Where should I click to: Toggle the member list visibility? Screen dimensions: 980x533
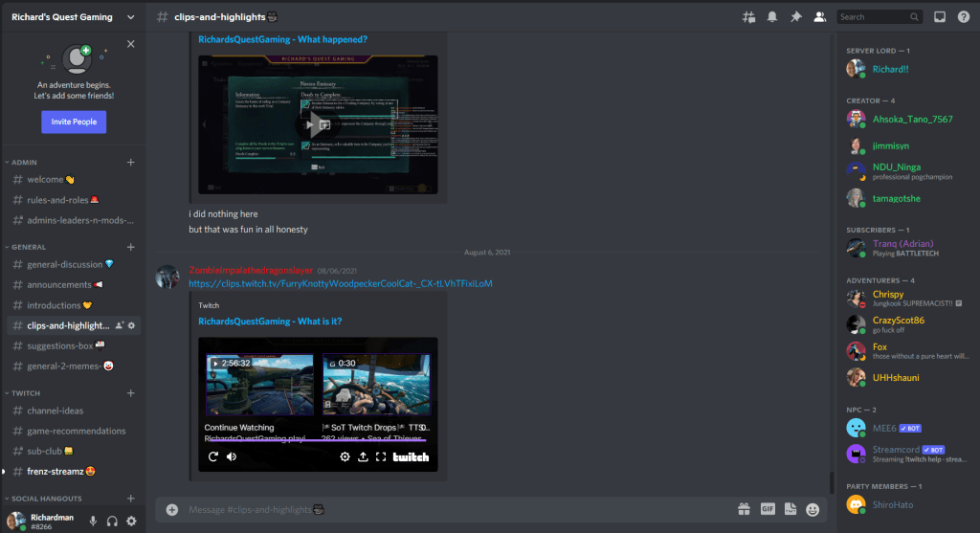point(819,16)
